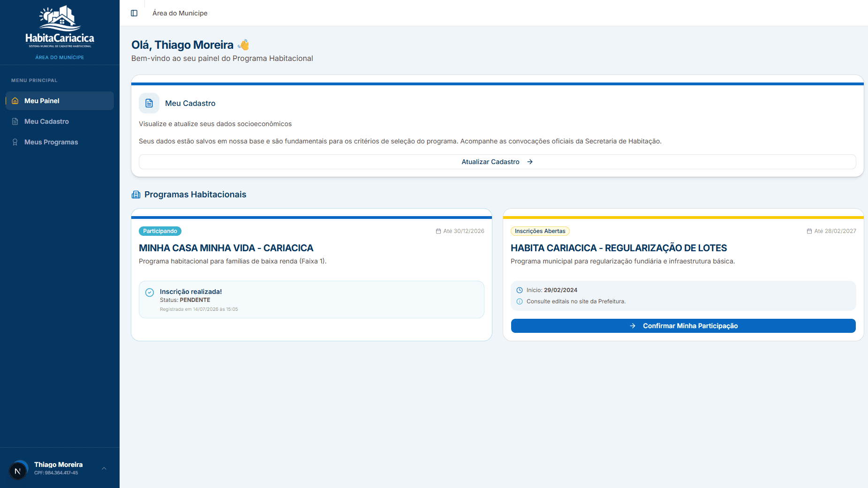The height and width of the screenshot is (488, 868).
Task: Click the arrow icon in Atualizar Cadastro
Action: (530, 162)
